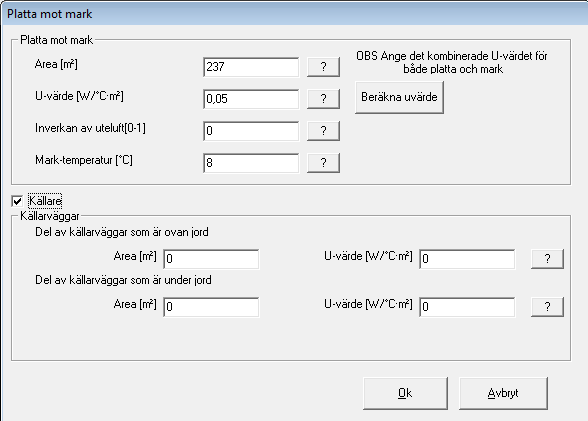Viewport: 588px width, 421px height.
Task: Open help for U-värde under Platta mot mark
Action: coord(323,99)
